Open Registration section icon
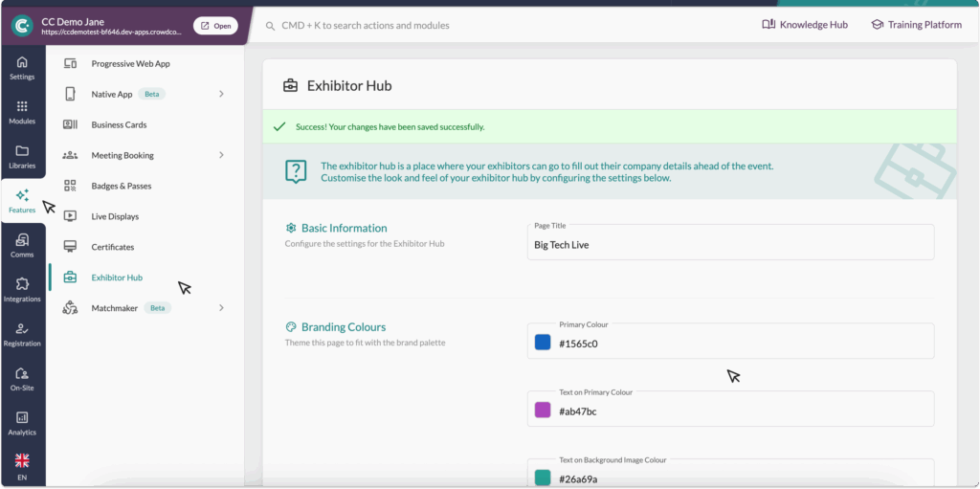 [22, 334]
